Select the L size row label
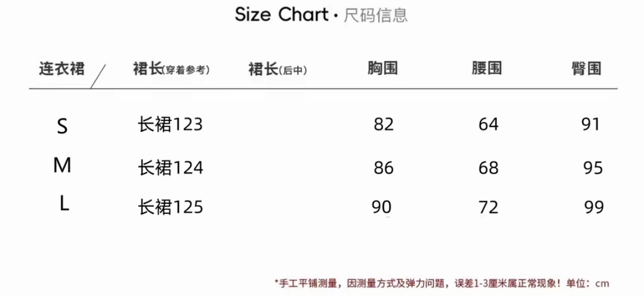The image size is (644, 296). click(x=64, y=204)
